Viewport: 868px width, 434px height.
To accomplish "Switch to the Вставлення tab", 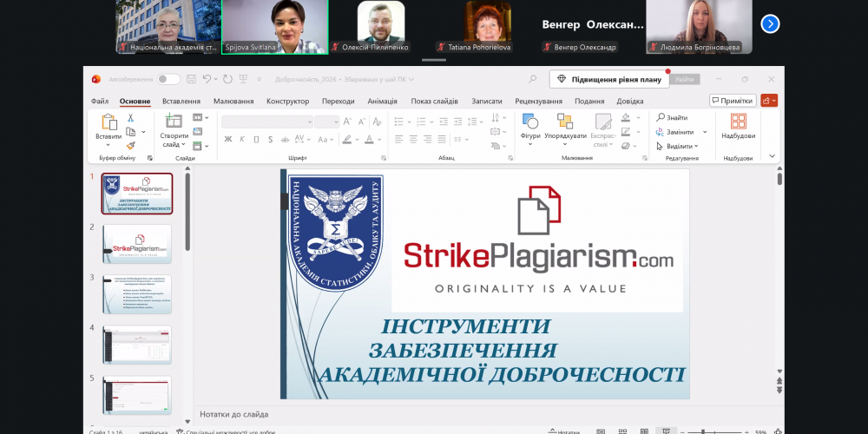I will point(181,102).
